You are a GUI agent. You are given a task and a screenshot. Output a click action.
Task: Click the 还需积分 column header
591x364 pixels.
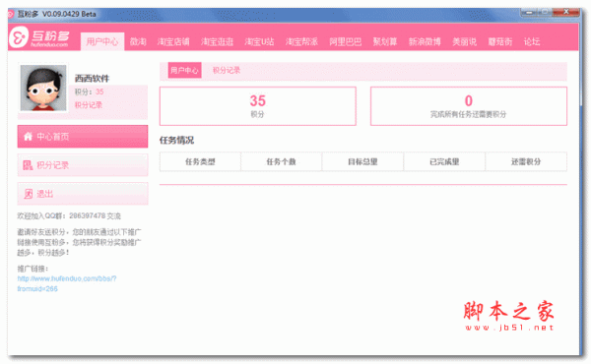[x=526, y=162]
